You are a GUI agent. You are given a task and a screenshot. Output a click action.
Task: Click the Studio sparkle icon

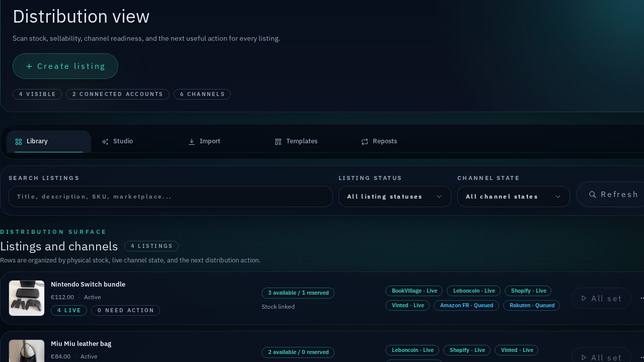(x=105, y=142)
